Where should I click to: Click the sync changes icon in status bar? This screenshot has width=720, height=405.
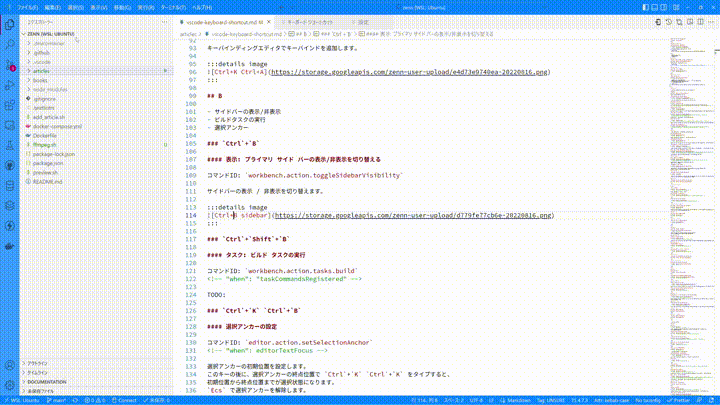[x=75, y=400]
